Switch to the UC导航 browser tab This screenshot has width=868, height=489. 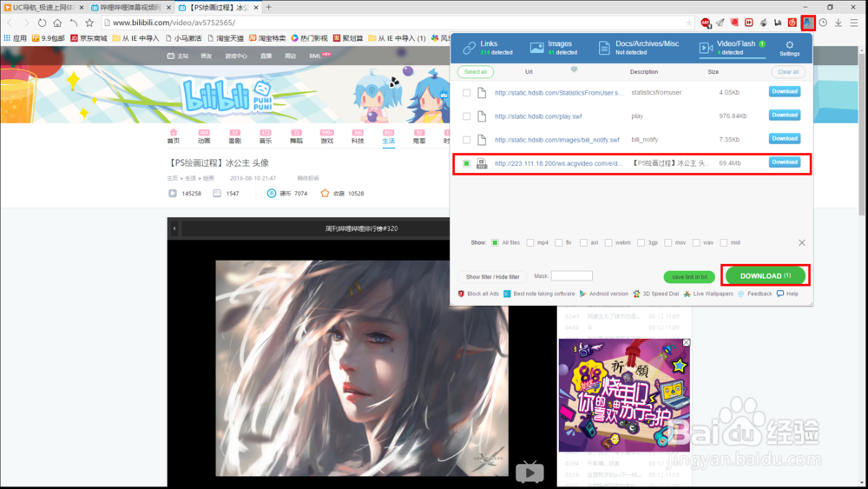coord(43,7)
